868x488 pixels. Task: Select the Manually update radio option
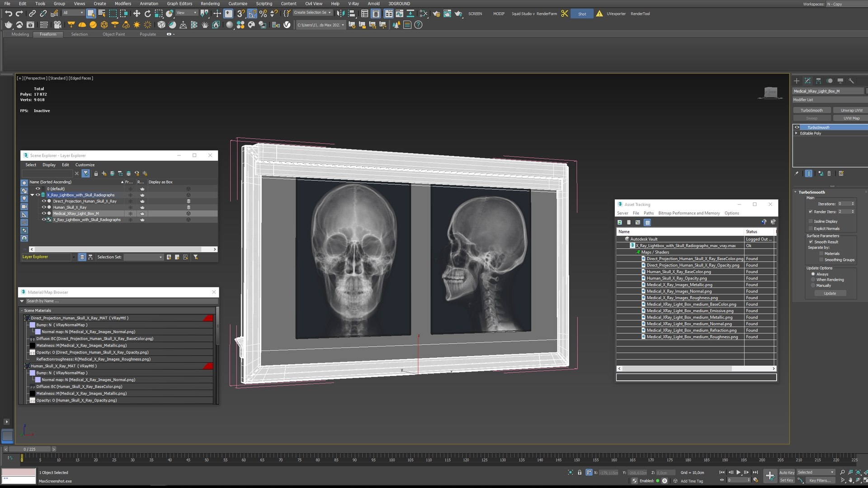click(x=813, y=286)
